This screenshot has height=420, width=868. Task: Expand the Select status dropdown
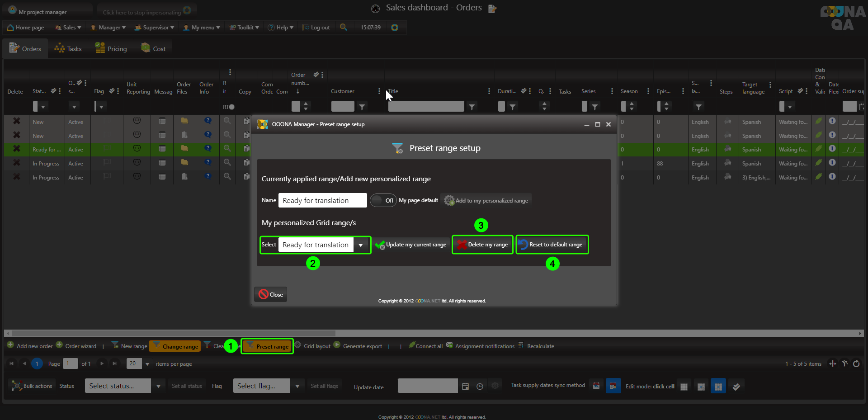click(x=158, y=386)
